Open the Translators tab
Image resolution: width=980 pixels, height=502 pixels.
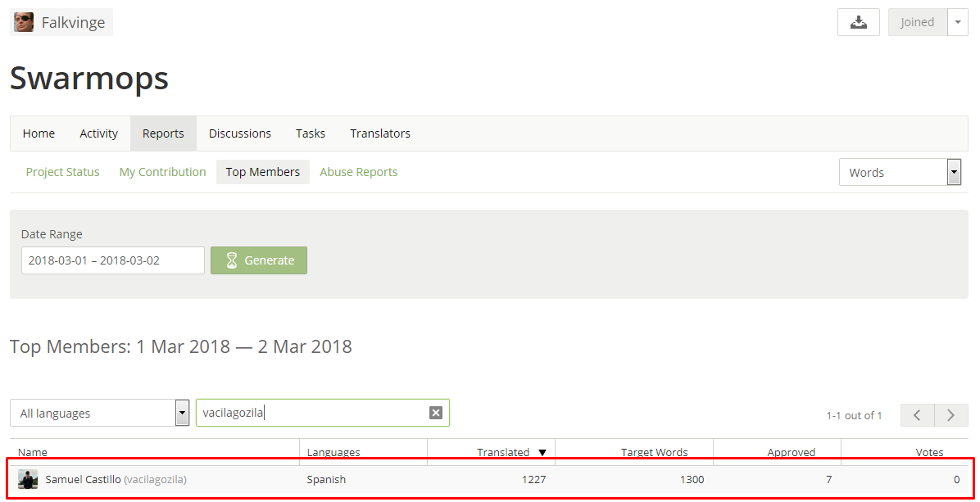coord(380,133)
